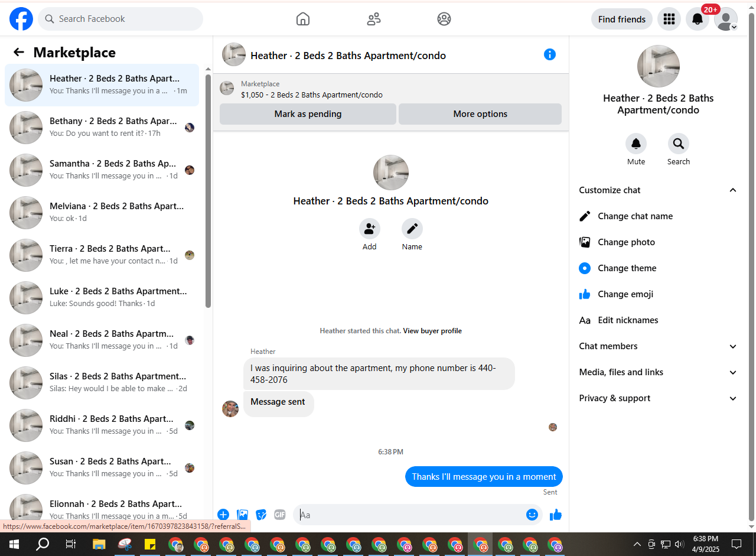Click the Search Facebook input field

tap(120, 19)
